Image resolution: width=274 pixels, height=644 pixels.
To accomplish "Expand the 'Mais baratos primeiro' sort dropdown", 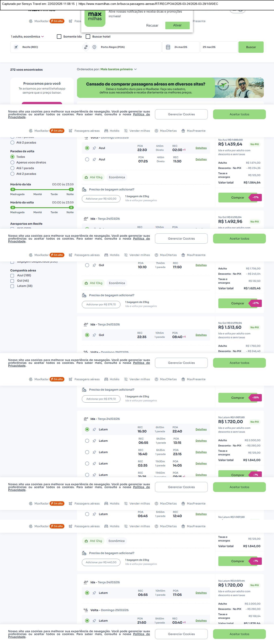I will (x=118, y=69).
